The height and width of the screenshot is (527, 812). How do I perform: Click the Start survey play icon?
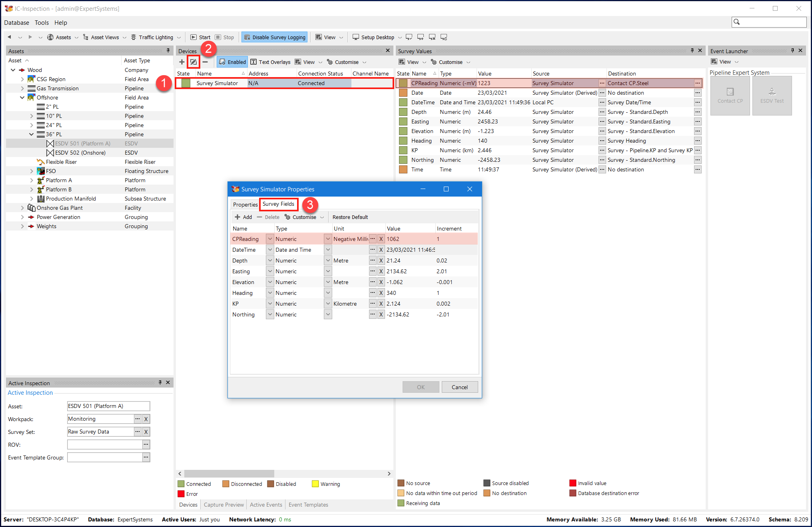click(x=194, y=37)
